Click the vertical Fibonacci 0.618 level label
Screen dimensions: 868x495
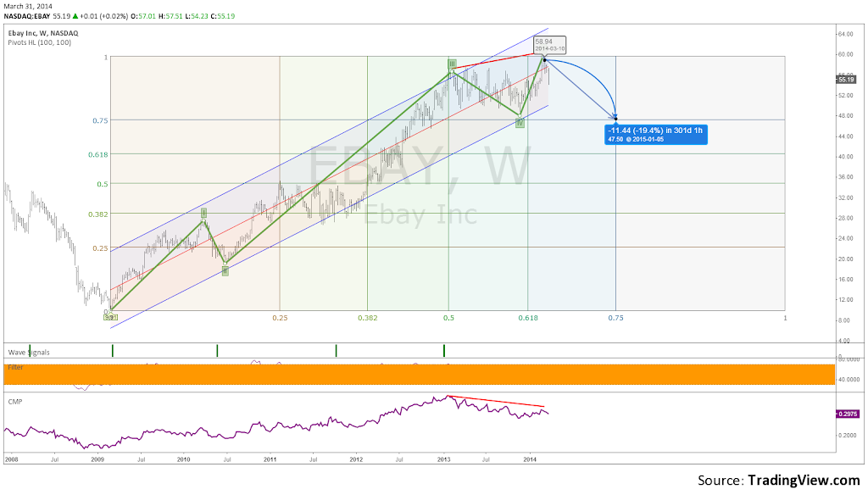tap(98, 154)
